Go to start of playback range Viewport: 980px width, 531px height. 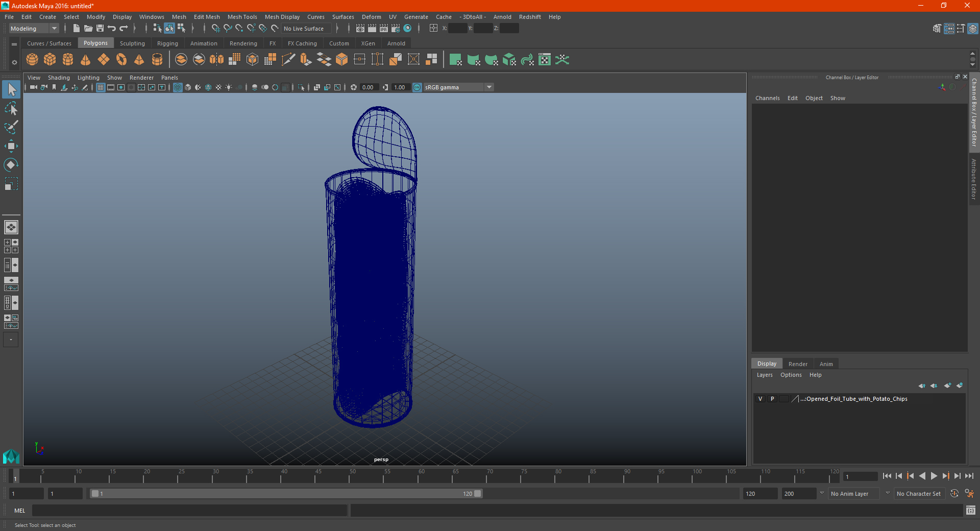[887, 476]
